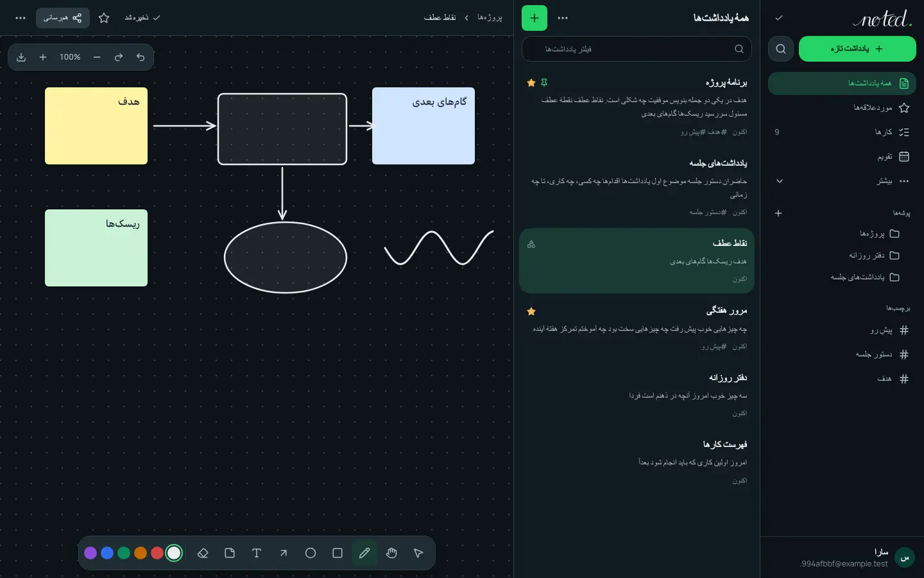Activate the pointer selection tool
924x578 pixels.
click(x=418, y=553)
